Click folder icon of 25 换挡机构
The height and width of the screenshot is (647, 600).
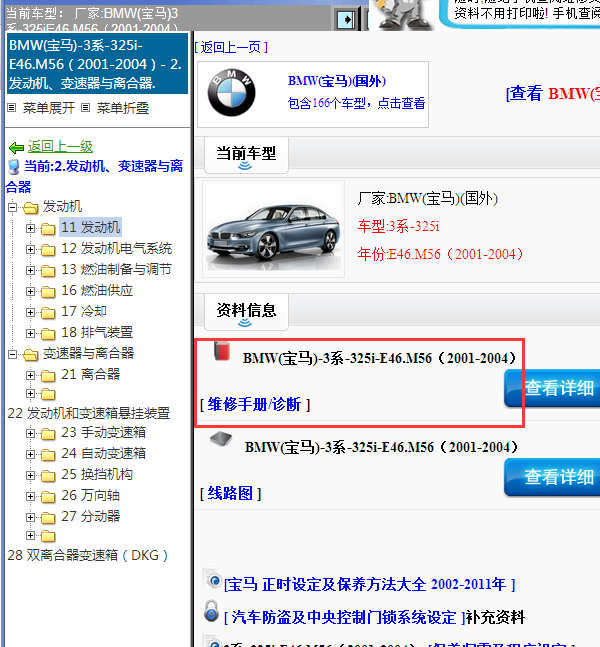click(48, 476)
